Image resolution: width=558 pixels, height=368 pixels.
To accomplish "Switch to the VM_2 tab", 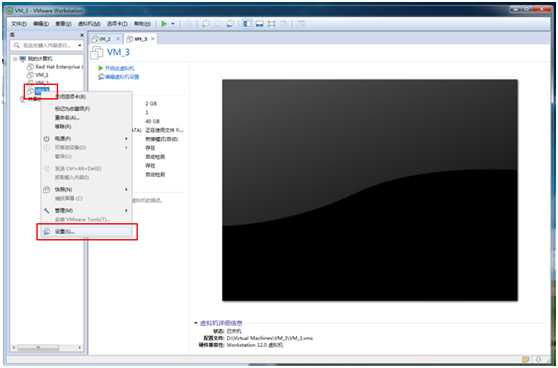I will click(x=105, y=38).
